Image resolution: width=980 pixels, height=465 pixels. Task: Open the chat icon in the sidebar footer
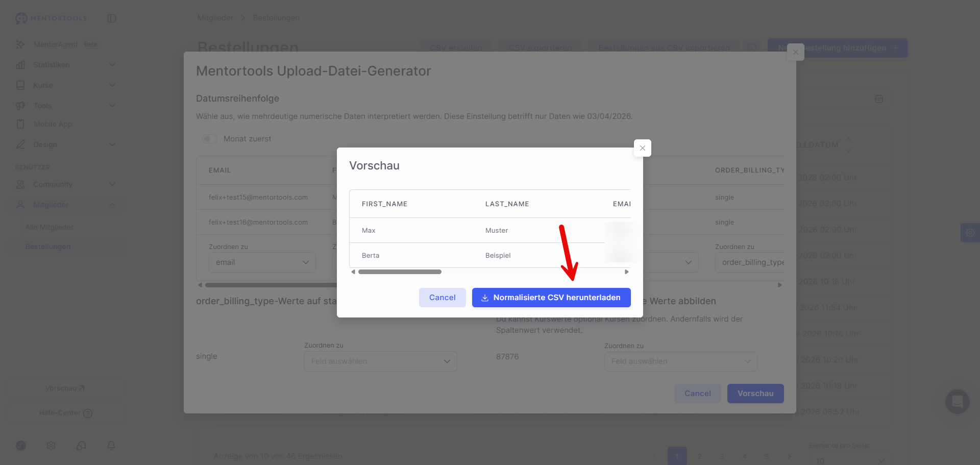[81, 446]
